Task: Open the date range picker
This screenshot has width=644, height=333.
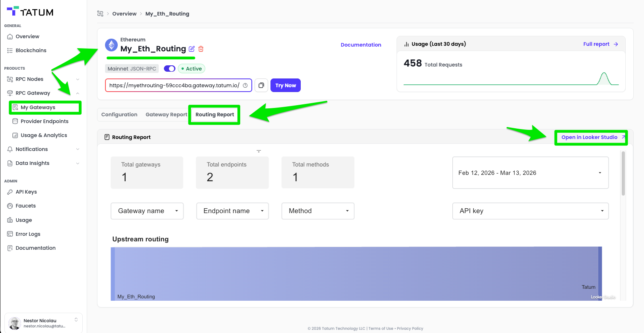Action: click(x=531, y=173)
